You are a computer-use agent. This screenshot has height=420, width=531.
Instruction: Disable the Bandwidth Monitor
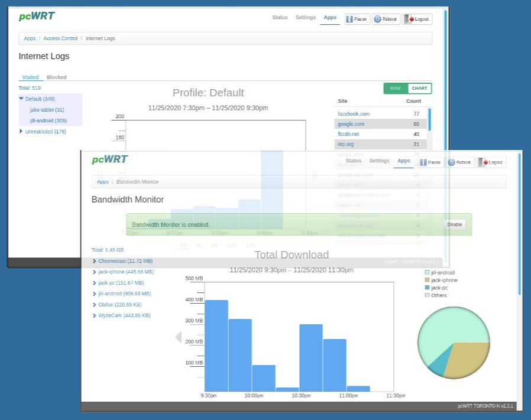tap(454, 224)
